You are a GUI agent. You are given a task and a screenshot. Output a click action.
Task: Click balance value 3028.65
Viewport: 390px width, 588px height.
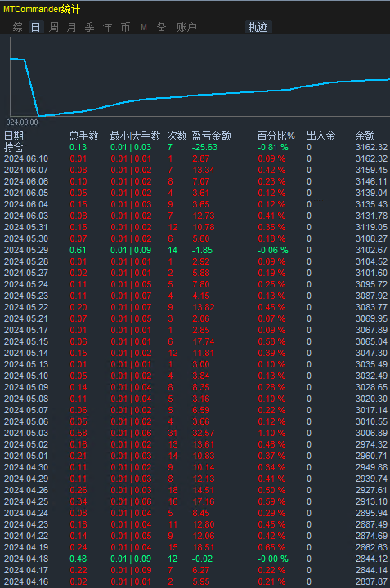(x=372, y=387)
